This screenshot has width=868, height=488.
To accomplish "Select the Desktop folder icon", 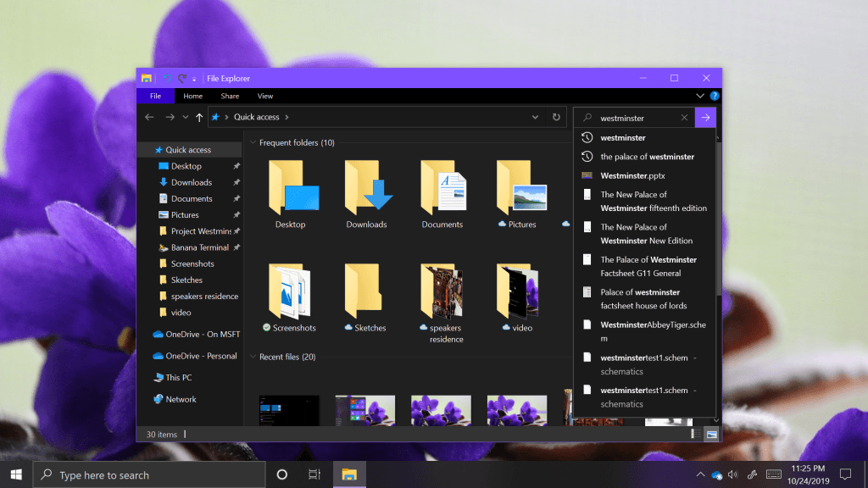I will 292,188.
